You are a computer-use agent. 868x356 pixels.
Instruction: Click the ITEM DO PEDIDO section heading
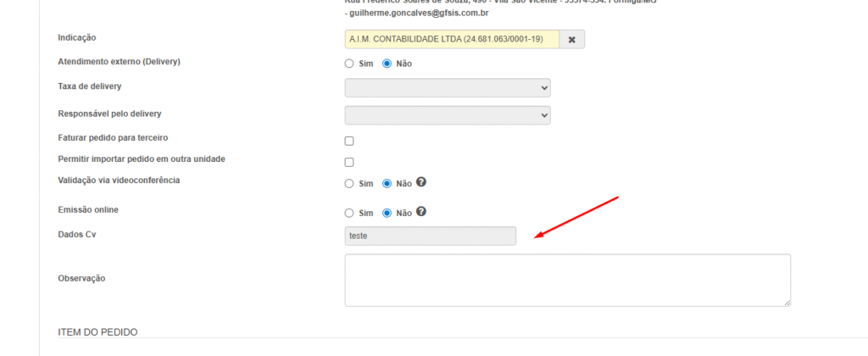click(97, 331)
